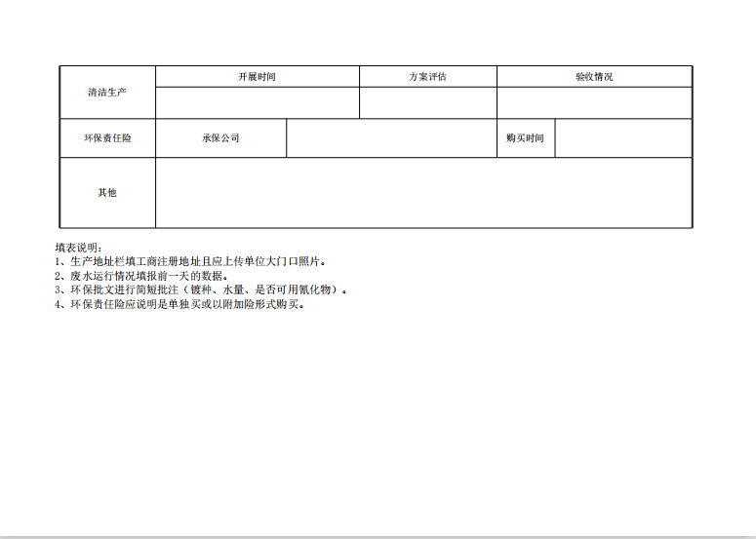
Task: Click note 2 about 废水运行情况
Action: pyautogui.click(x=141, y=276)
